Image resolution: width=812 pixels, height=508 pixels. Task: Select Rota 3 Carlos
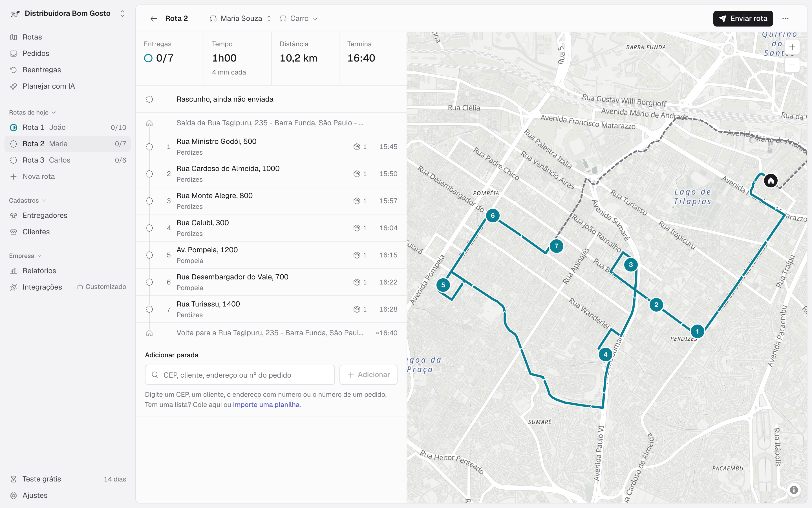click(67, 160)
